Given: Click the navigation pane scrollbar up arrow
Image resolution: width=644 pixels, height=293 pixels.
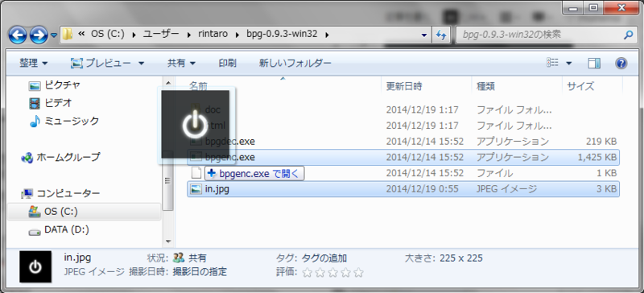Looking at the screenshot, I should (168, 82).
